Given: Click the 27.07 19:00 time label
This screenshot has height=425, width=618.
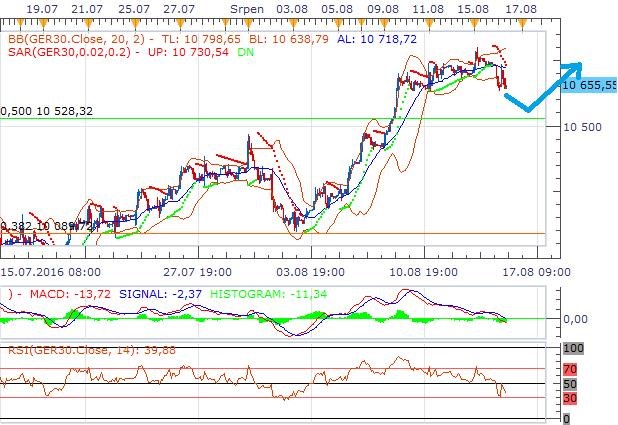Looking at the screenshot, I should point(198,272).
